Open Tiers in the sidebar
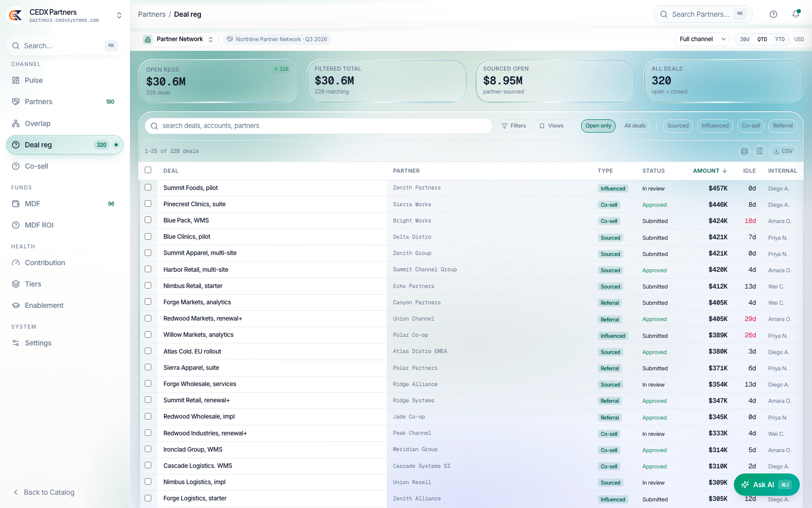This screenshot has width=812, height=508. 64,284
